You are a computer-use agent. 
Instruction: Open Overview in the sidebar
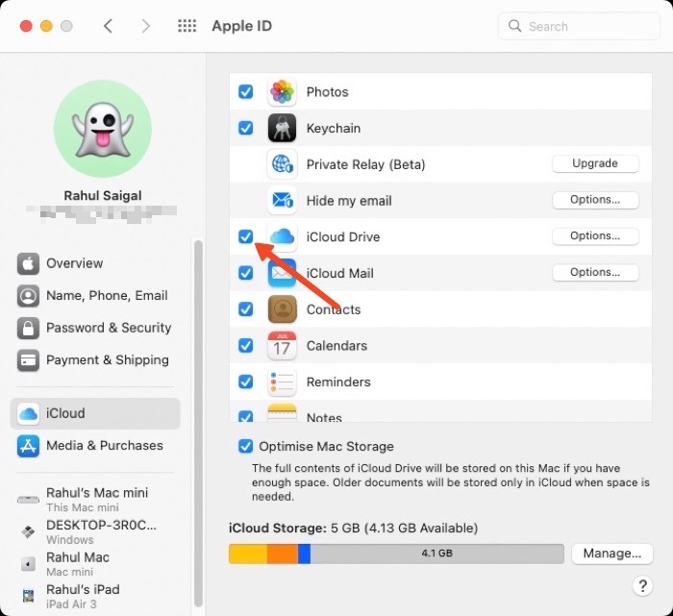point(95,263)
